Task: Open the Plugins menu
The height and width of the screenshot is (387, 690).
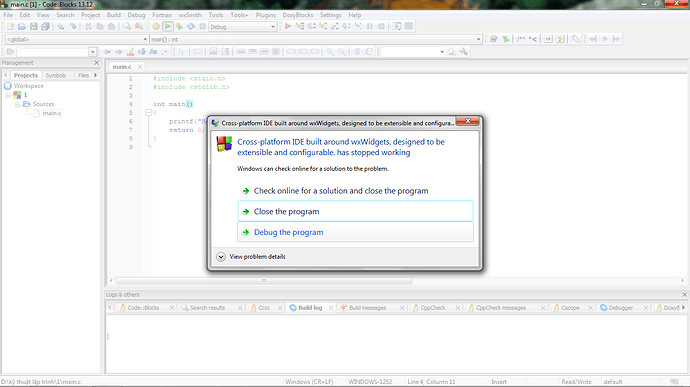Action: pos(266,15)
